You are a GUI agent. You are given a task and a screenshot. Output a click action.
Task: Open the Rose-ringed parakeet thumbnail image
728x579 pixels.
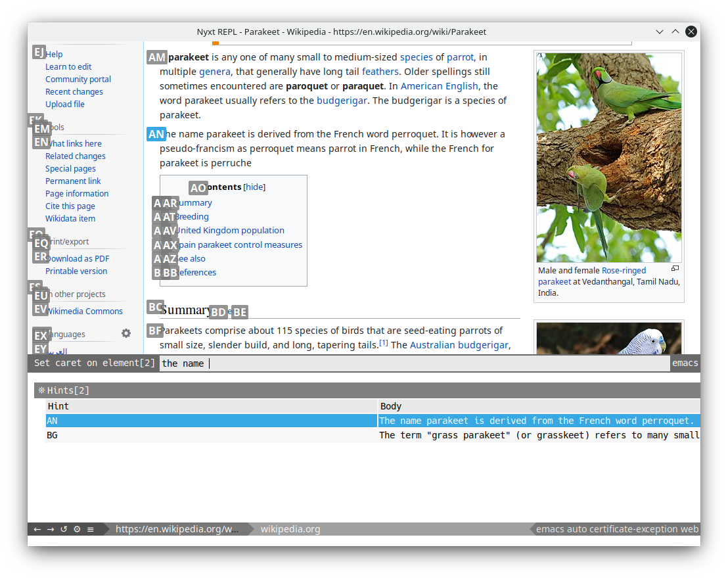(608, 158)
